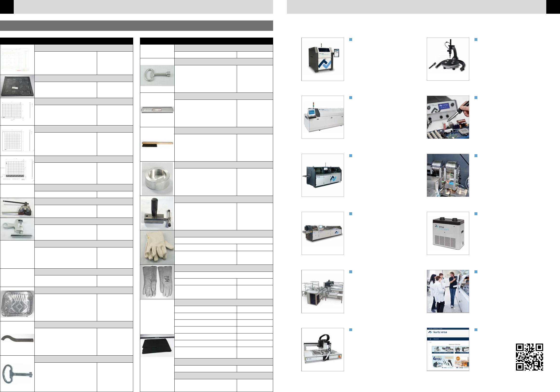This screenshot has height=392, width=560.
Task: Click the blue square bullet beside the stencil printer
Action: (x=351, y=40)
